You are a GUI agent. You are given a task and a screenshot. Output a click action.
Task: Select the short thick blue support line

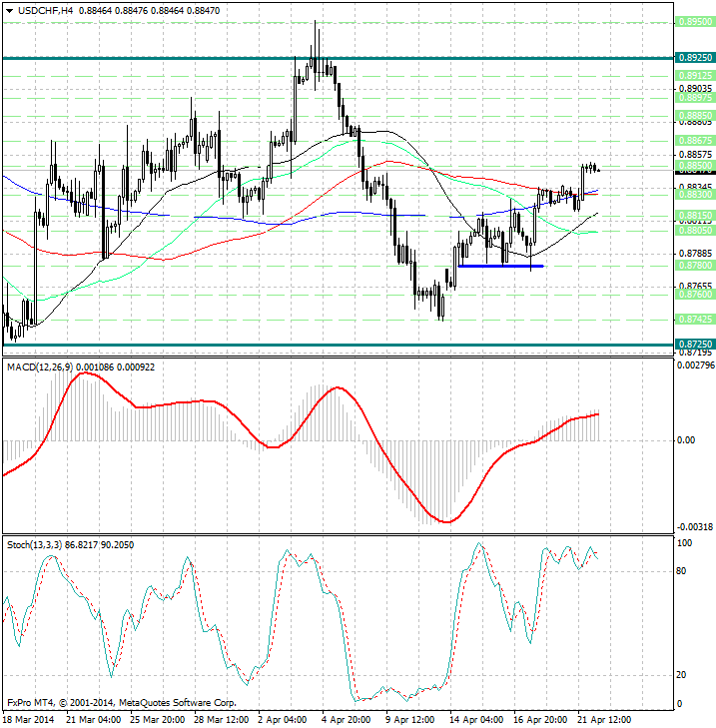click(x=500, y=266)
